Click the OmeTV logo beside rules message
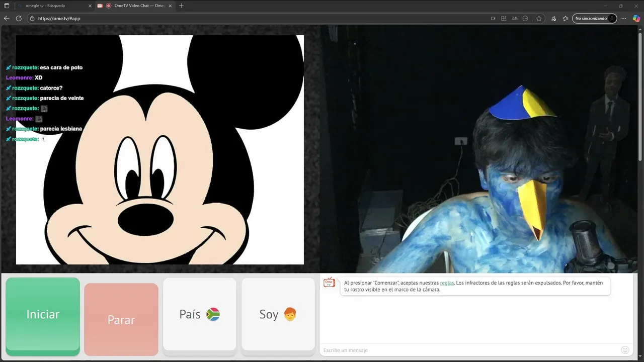Viewport: 644px width, 362px height. [x=330, y=283]
